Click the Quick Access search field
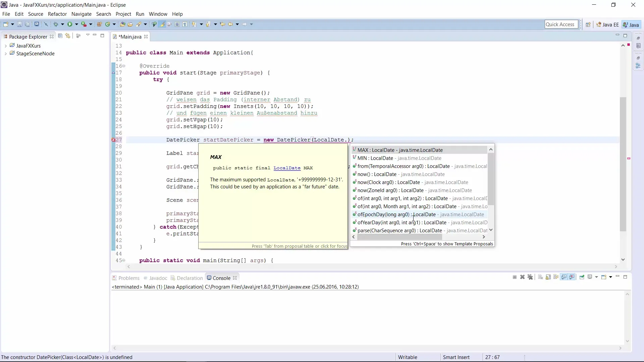The height and width of the screenshot is (362, 644). tap(561, 24)
